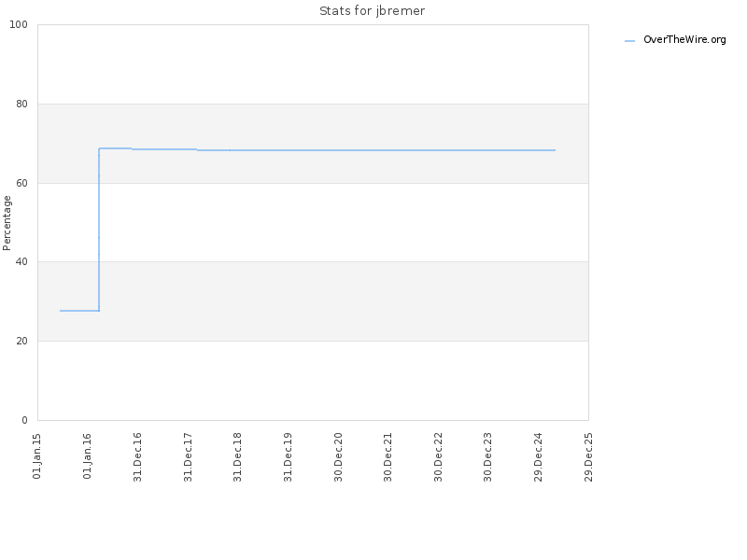Select the 01.Jan.16 x-axis date label
The image size is (747, 560).
click(x=87, y=456)
